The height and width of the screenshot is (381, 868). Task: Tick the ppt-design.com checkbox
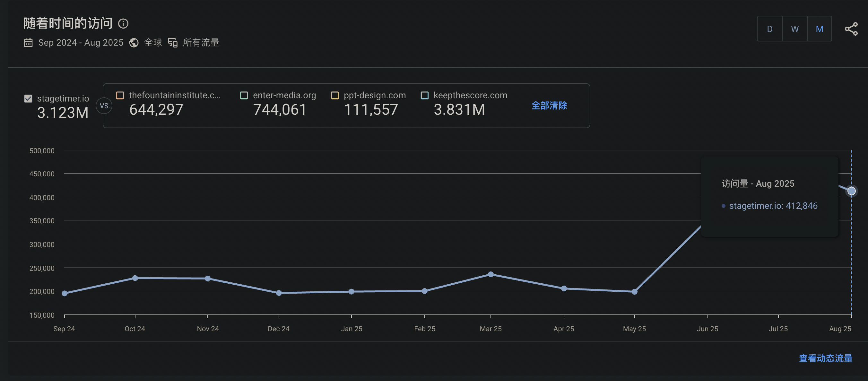point(334,95)
